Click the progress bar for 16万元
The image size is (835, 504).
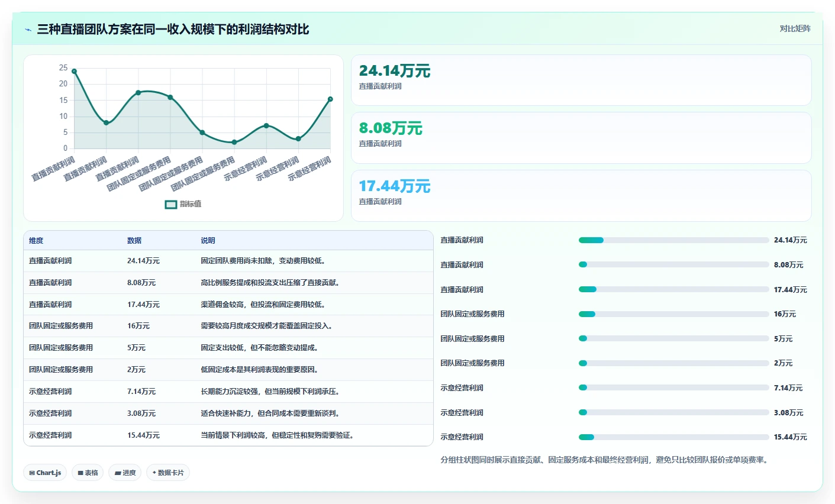coord(673,314)
